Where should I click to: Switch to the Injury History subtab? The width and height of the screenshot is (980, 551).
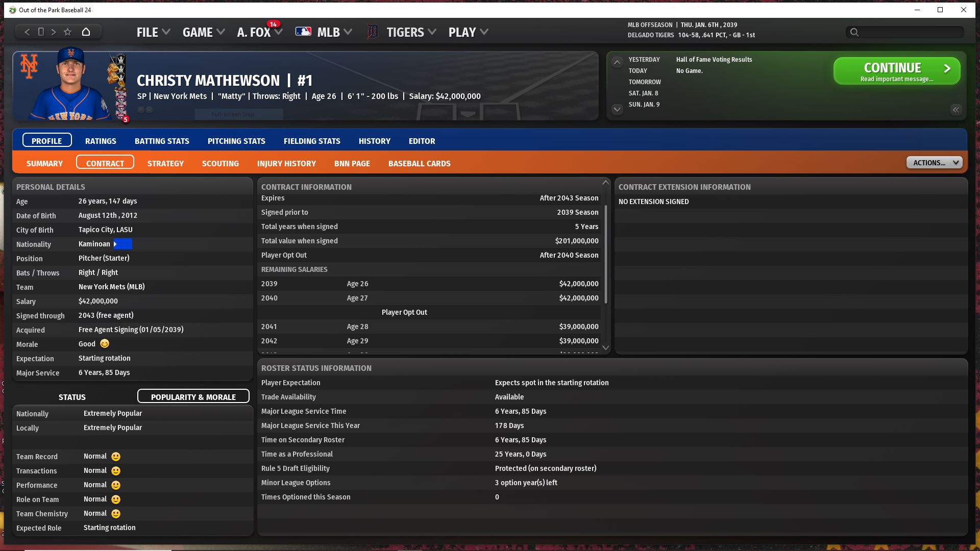(286, 163)
